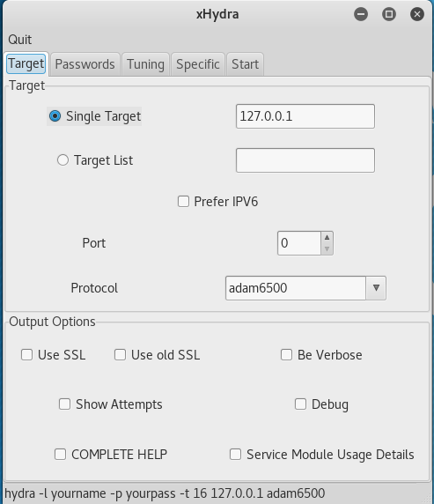Decrease the Port value with down arrow

(327, 249)
